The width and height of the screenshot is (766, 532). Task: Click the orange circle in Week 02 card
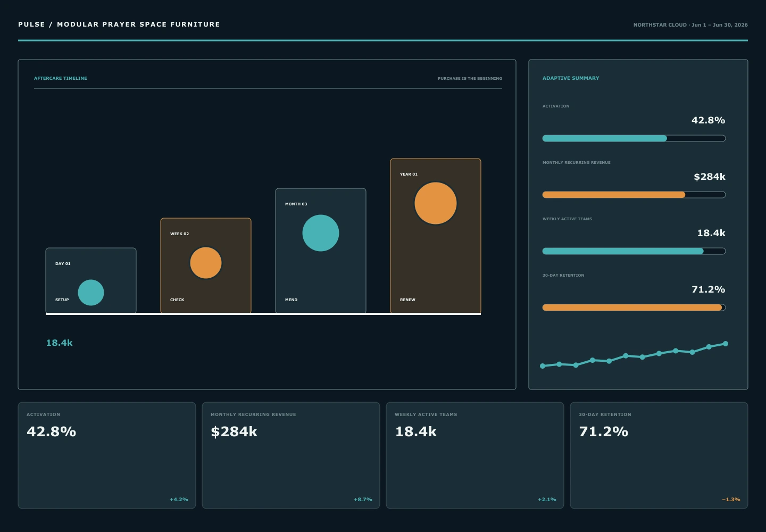tap(206, 263)
